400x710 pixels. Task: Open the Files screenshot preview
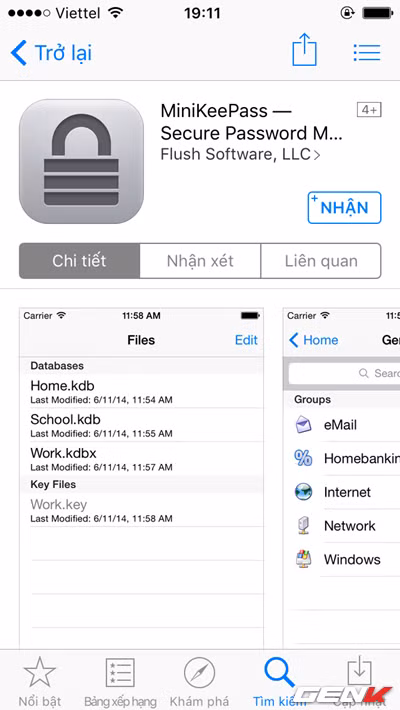point(141,478)
